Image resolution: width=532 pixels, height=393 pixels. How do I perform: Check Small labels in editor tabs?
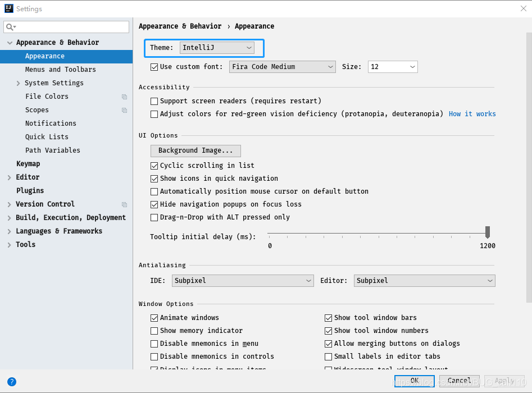click(329, 356)
